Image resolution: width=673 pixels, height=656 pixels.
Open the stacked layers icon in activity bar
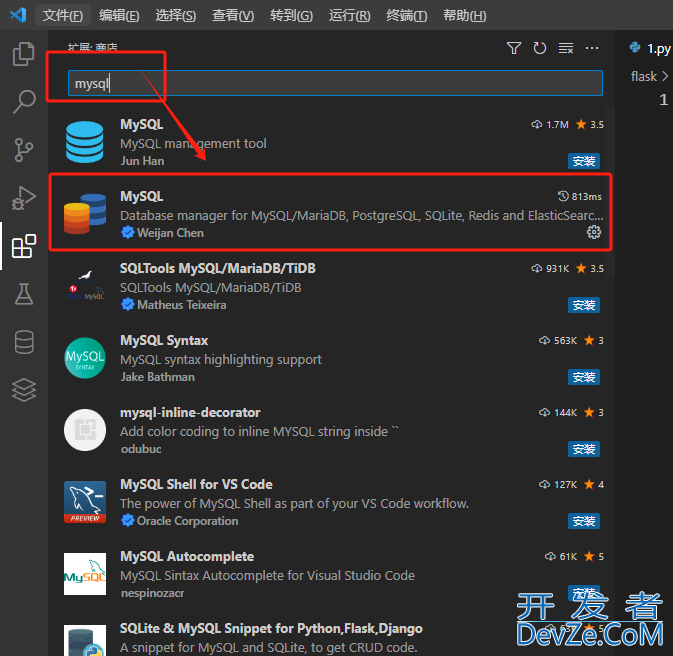[x=24, y=390]
